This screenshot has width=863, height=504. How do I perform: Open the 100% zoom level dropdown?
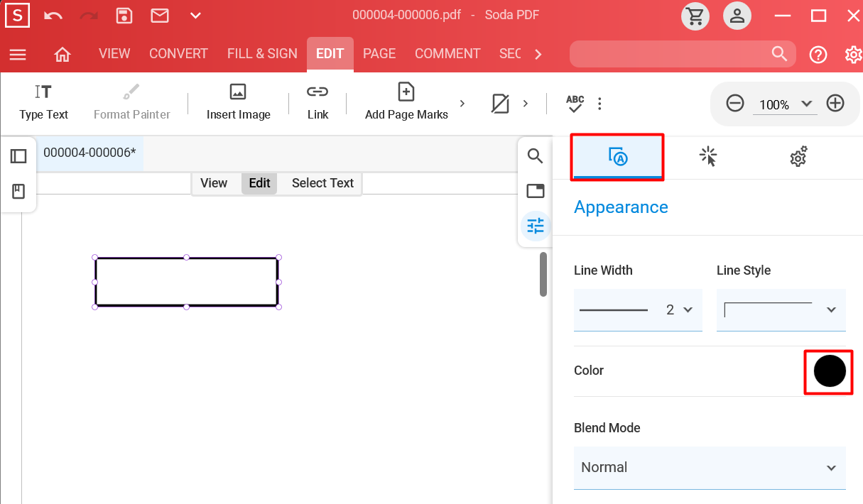pos(785,104)
